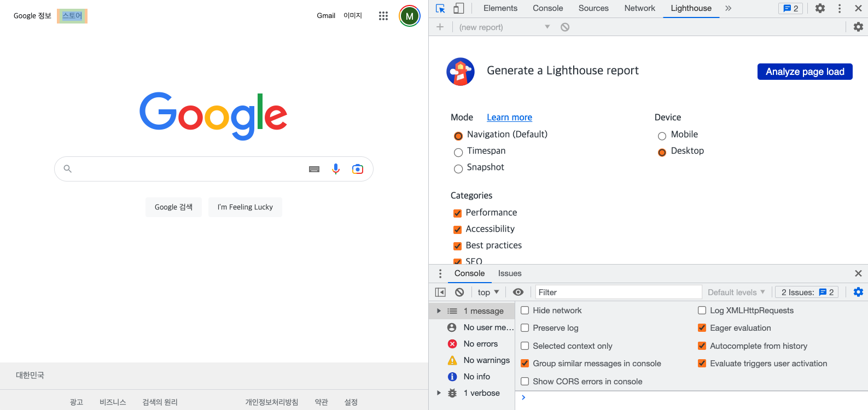Select the No info filter row
This screenshot has width=868, height=410.
pyautogui.click(x=472, y=377)
